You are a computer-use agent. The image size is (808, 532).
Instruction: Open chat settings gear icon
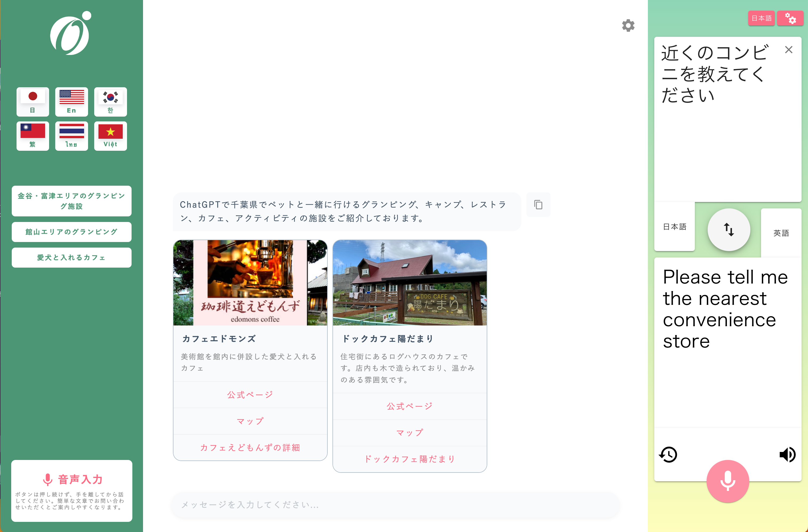coord(628,25)
